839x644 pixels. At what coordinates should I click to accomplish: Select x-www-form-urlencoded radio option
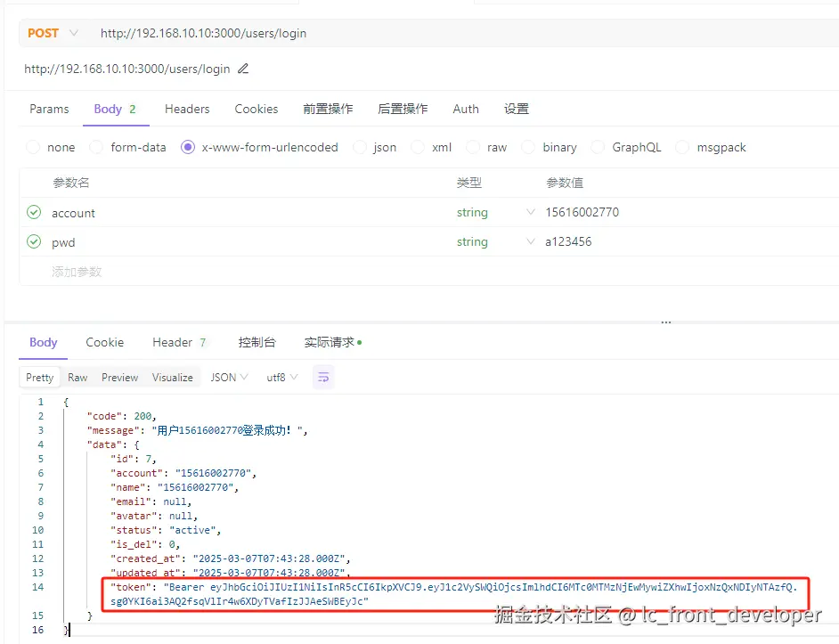click(x=188, y=147)
